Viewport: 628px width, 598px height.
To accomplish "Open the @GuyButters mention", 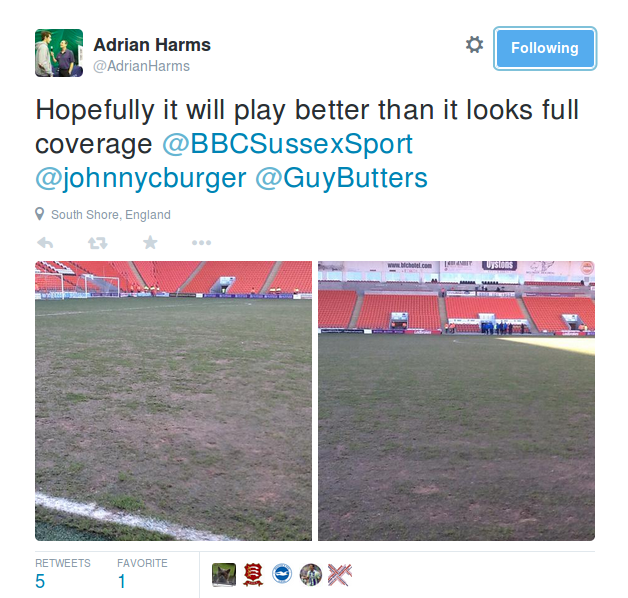I will [x=341, y=178].
